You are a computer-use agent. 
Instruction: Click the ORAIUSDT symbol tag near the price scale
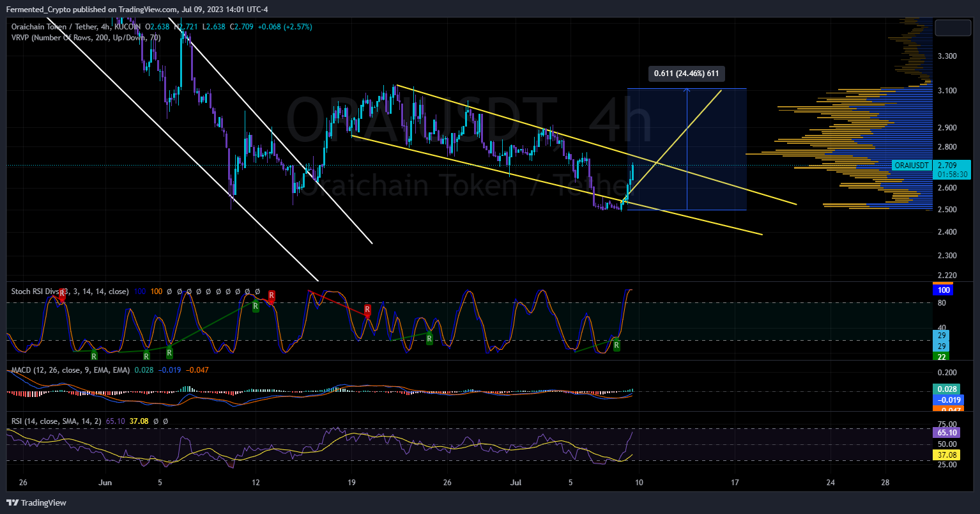(912, 165)
